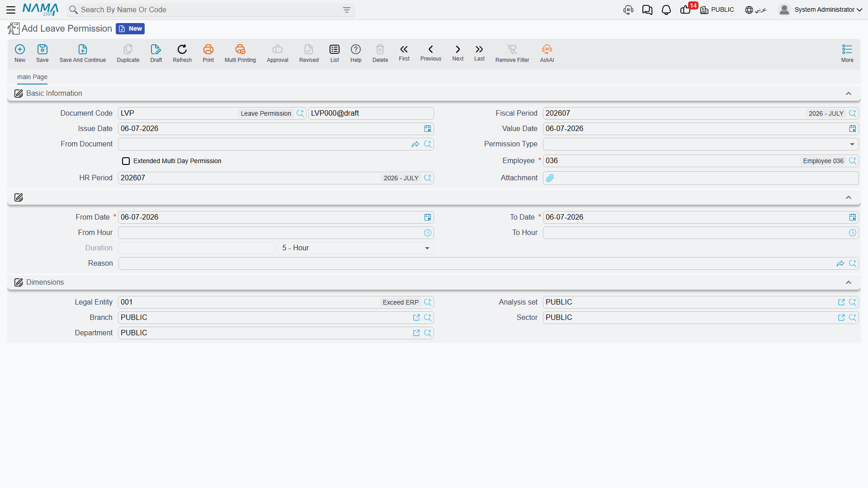
Task: Open Issue Date calendar picker
Action: pyautogui.click(x=427, y=129)
